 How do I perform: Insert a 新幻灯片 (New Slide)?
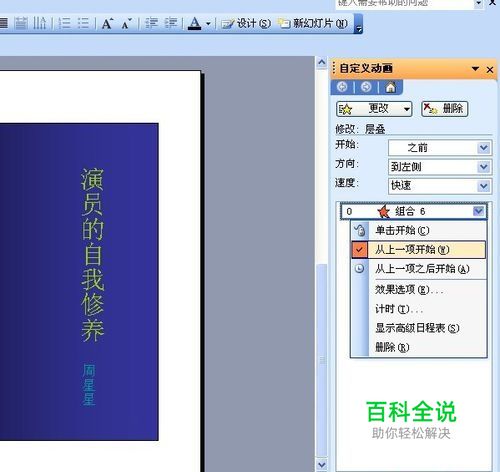(313, 23)
